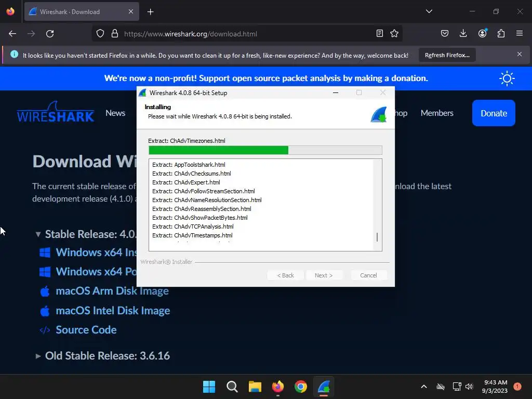Select log line ChAdvChecksums.html
This screenshot has height=399, width=532.
191,174
